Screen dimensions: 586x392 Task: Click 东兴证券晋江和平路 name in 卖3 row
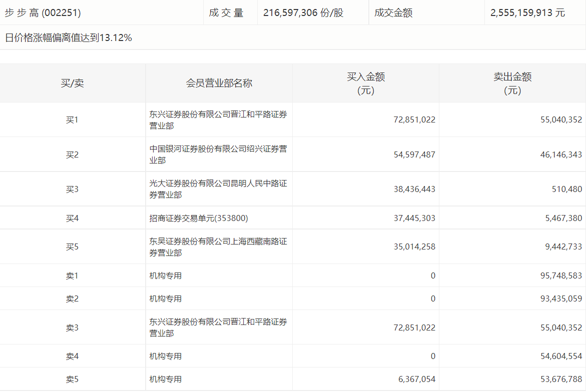pos(218,327)
